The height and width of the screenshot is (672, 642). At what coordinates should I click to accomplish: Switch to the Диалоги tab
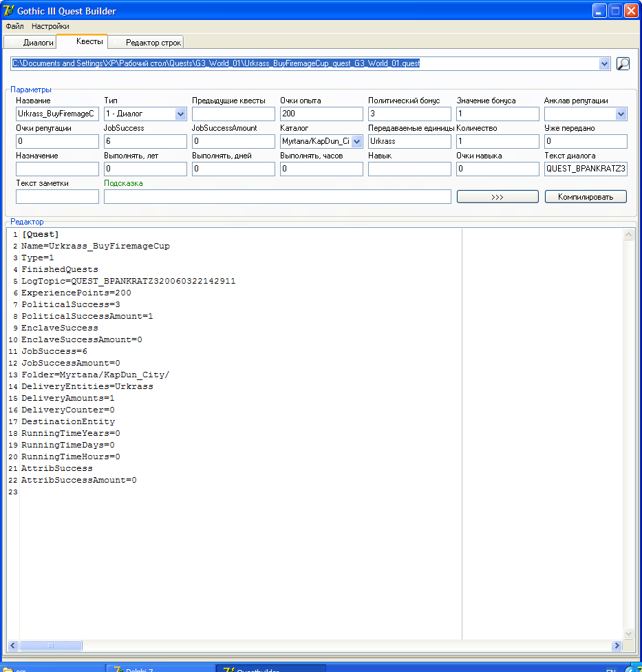[30, 43]
